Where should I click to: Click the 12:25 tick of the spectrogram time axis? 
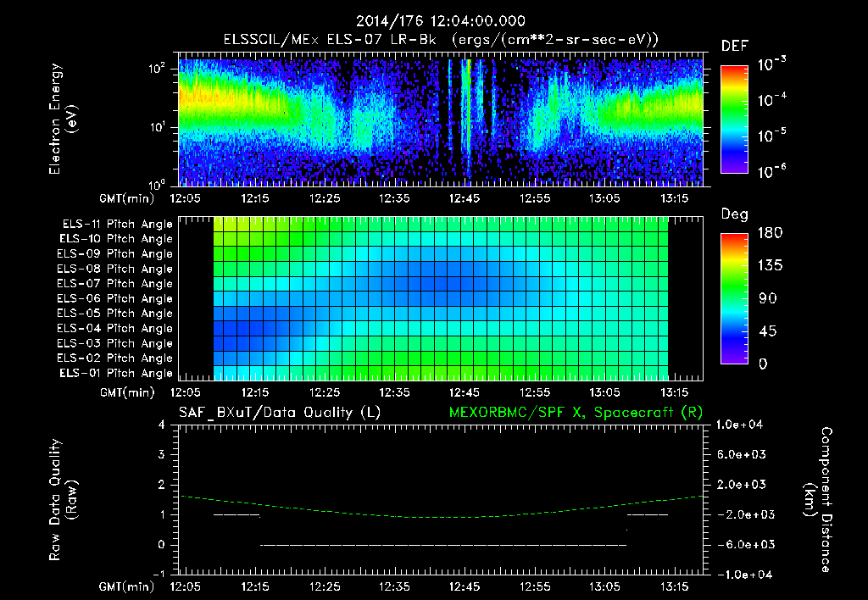tap(325, 198)
